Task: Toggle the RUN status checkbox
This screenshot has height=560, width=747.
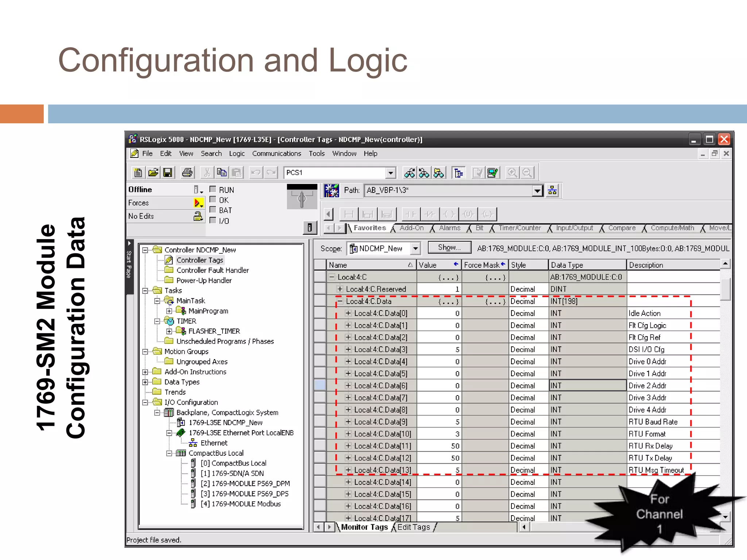Action: [213, 189]
